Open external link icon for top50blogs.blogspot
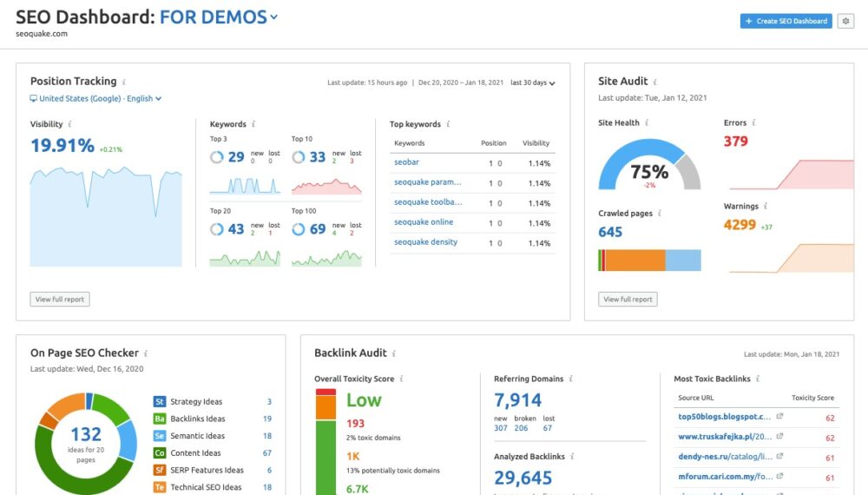Viewport: 868px width, 495px height. point(779,416)
